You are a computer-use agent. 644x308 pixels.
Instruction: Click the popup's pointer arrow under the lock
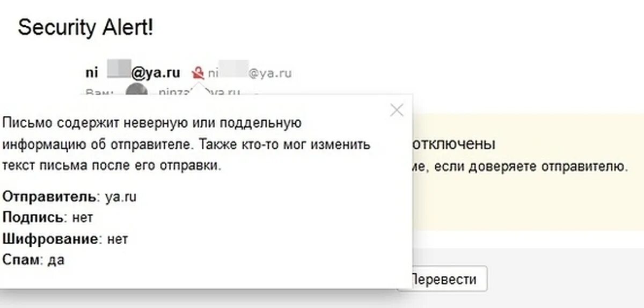199,89
